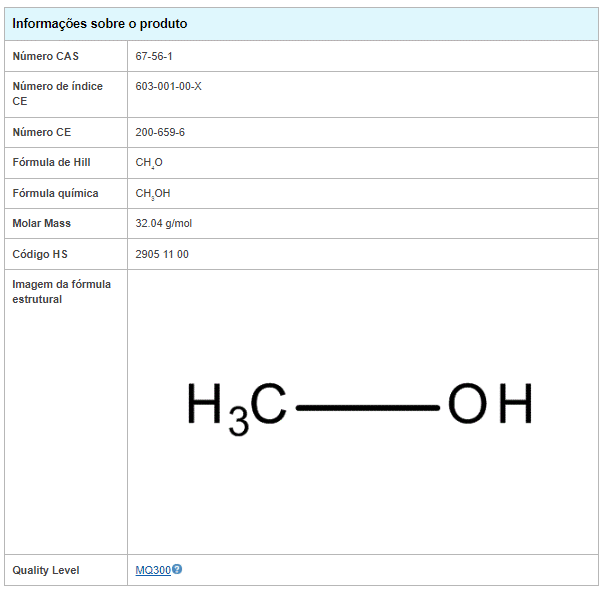604x589 pixels.
Task: Click the 'Código HS' label
Action: 40,254
